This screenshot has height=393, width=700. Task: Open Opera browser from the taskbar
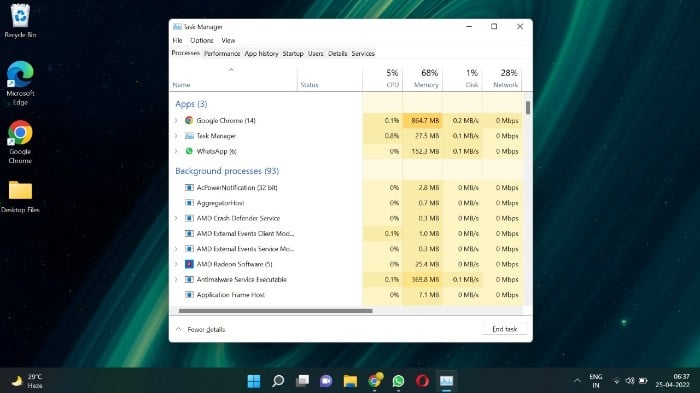click(422, 381)
